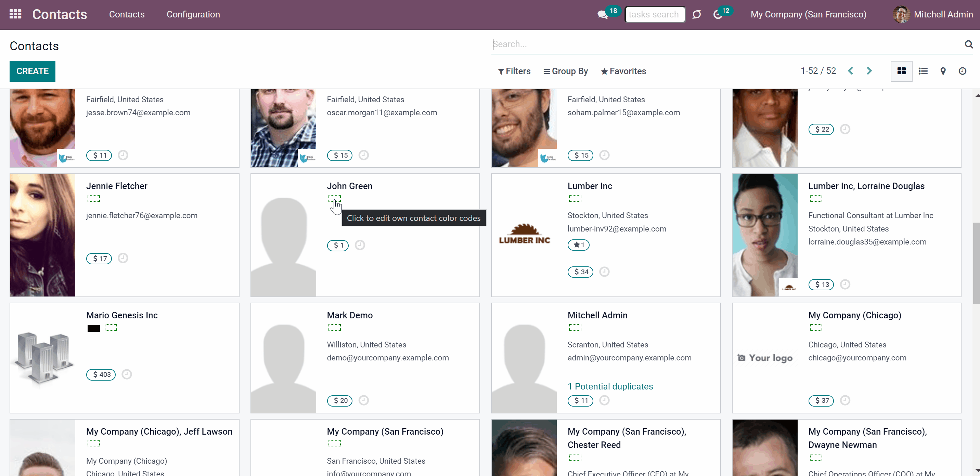Image resolution: width=980 pixels, height=476 pixels.
Task: Click activity clock on Lumber Inc card
Action: pos(605,272)
